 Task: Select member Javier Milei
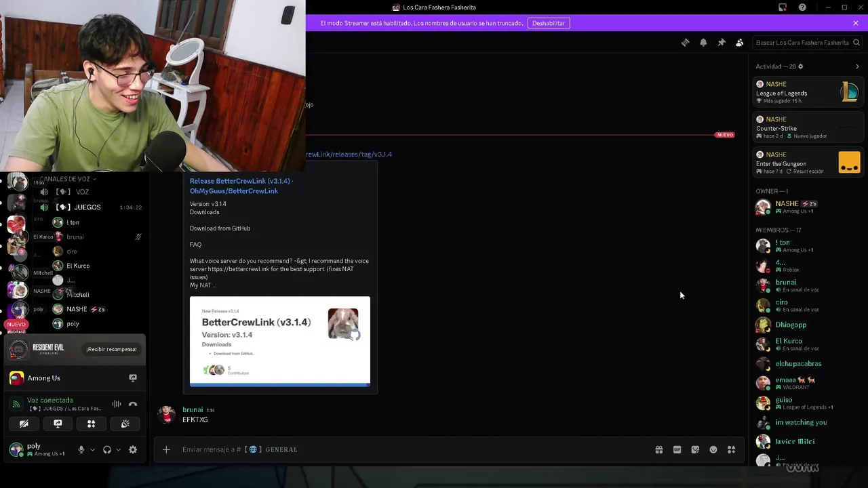808,442
